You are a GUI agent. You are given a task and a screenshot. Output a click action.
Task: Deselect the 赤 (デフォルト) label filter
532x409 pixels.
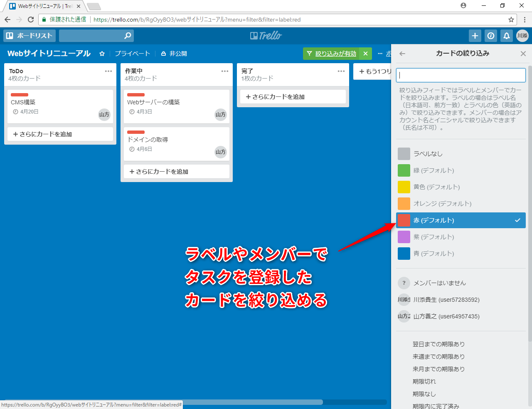(461, 220)
